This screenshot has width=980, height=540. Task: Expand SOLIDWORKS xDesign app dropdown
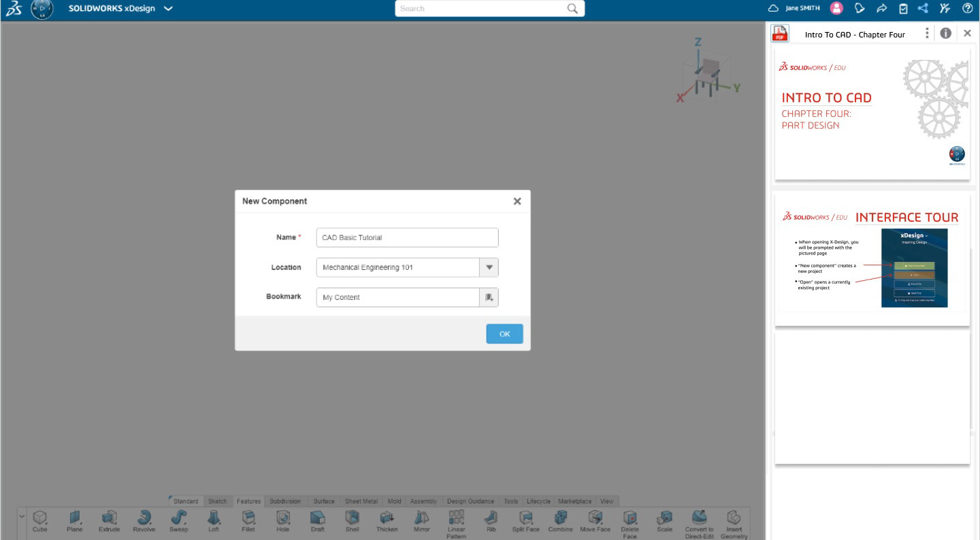pyautogui.click(x=168, y=9)
